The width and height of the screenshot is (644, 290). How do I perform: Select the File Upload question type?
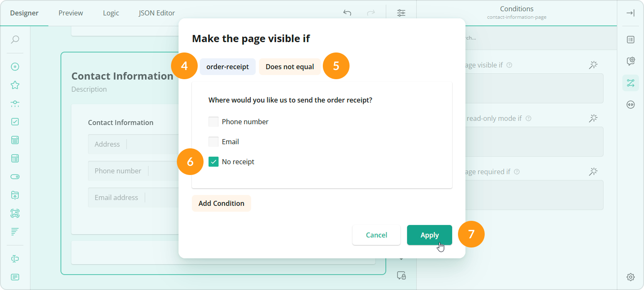(x=15, y=195)
